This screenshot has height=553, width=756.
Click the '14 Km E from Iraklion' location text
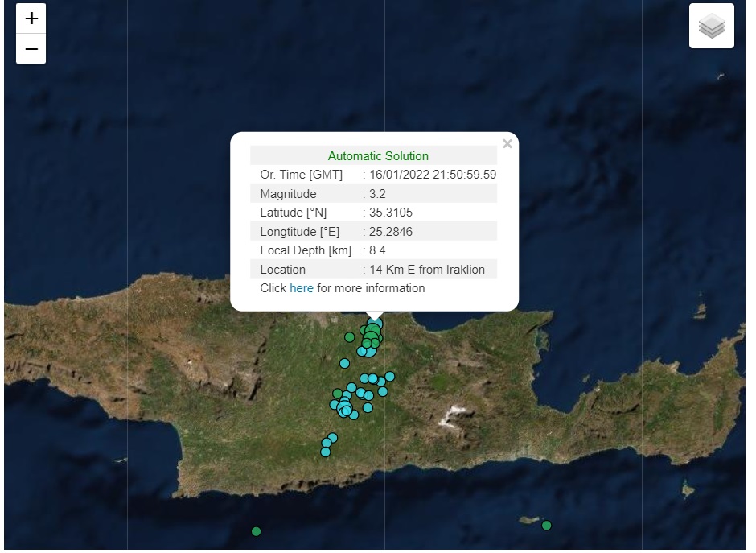click(x=426, y=270)
